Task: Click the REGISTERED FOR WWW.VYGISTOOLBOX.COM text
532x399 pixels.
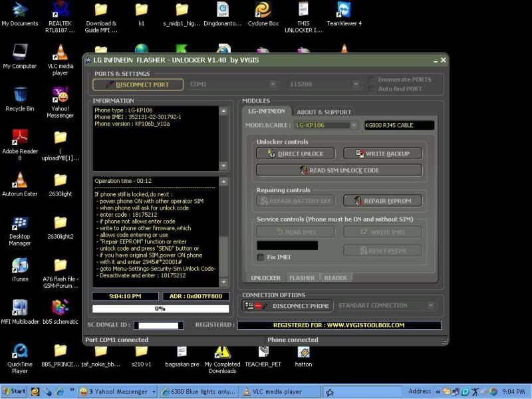Action: (339, 325)
